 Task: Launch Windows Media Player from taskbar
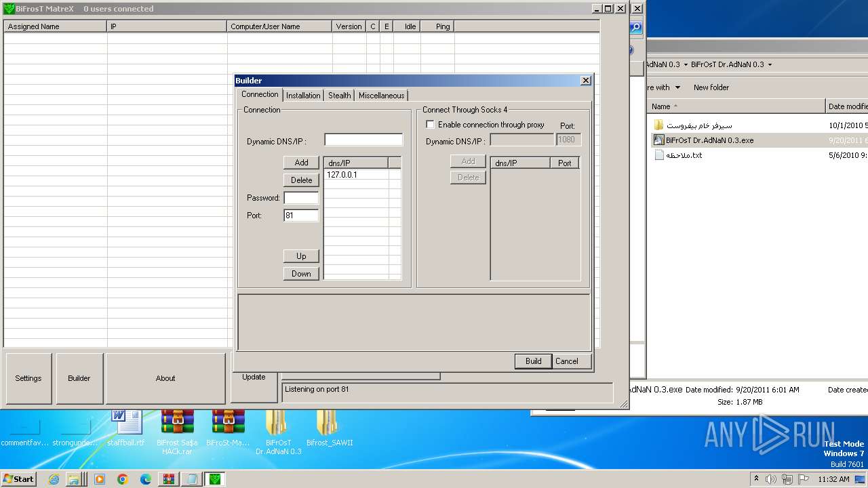(100, 479)
